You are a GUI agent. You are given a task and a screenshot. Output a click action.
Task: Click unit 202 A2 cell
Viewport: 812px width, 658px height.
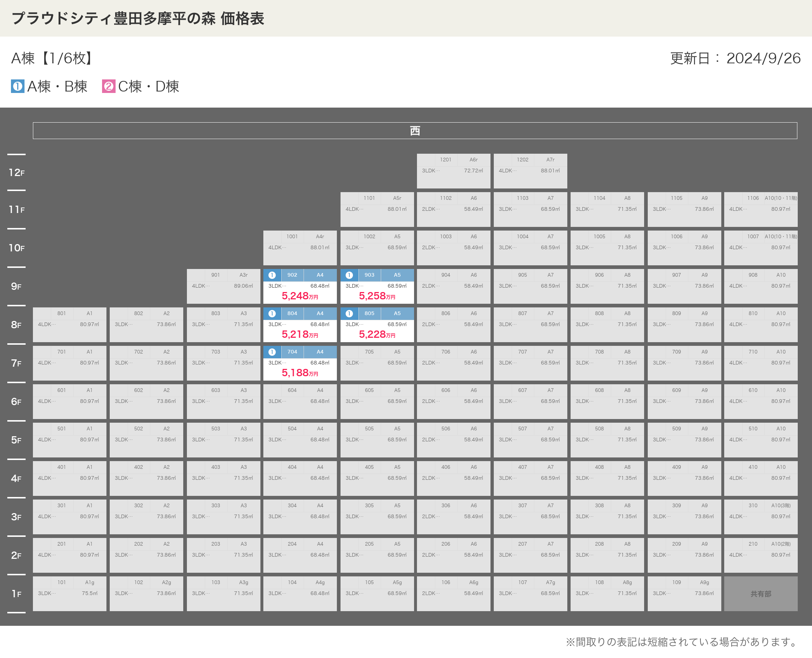click(147, 555)
